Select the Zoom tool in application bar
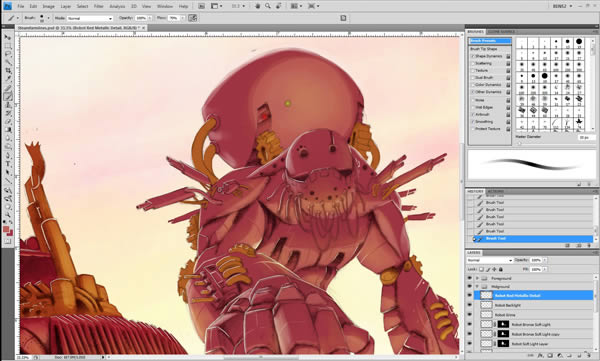Screen dimensions: 600x361 [268, 6]
